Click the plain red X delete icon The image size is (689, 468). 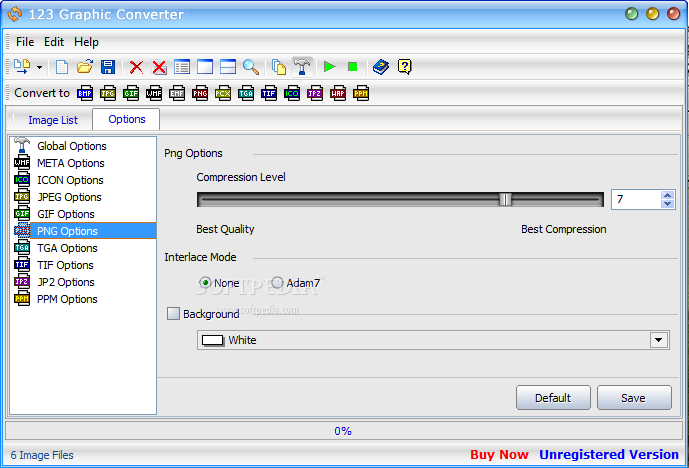click(136, 67)
